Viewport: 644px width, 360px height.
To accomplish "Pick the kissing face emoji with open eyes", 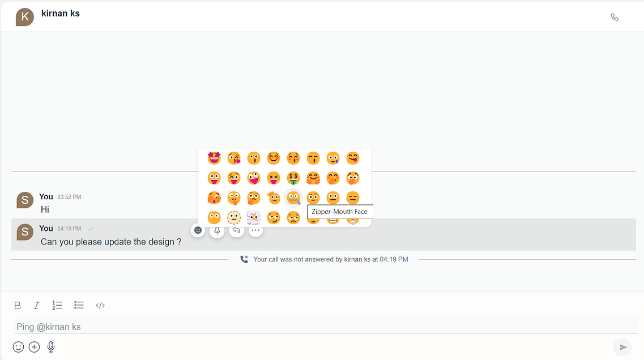I will [x=254, y=158].
